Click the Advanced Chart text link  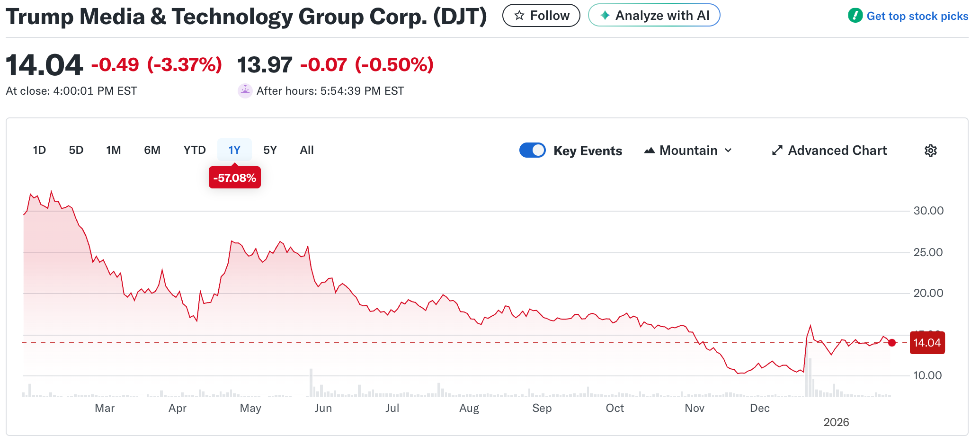tap(837, 151)
